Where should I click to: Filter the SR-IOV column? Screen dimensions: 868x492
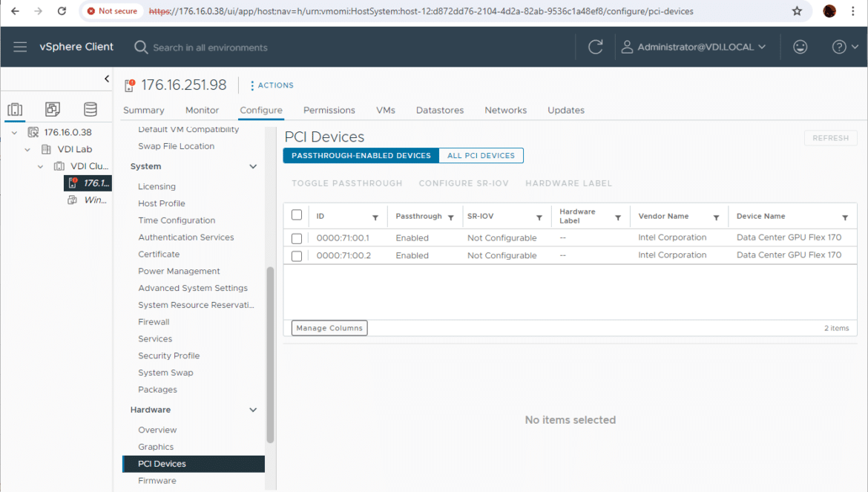tap(539, 217)
